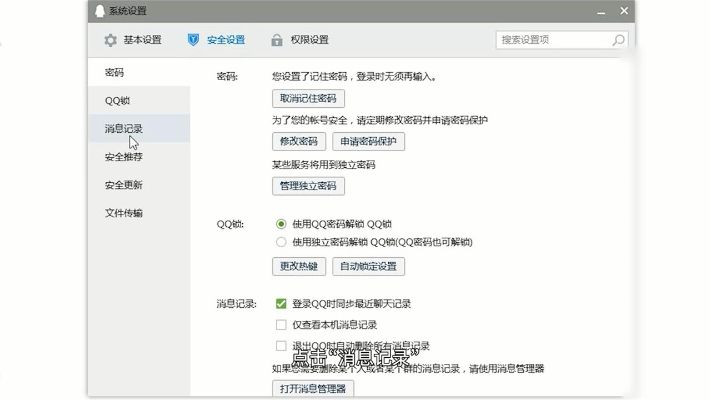Check 仅查看本机消息记录
The image size is (711, 400).
(x=281, y=325)
